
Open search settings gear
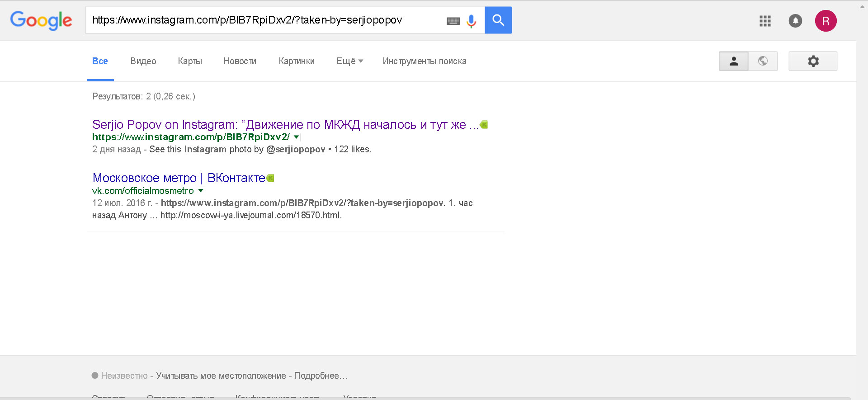pos(813,61)
